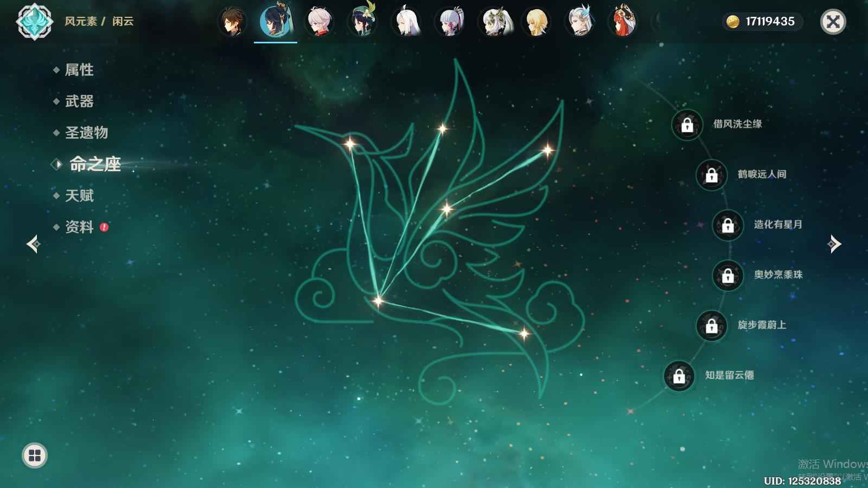Click the Mora coin icon

point(733,22)
